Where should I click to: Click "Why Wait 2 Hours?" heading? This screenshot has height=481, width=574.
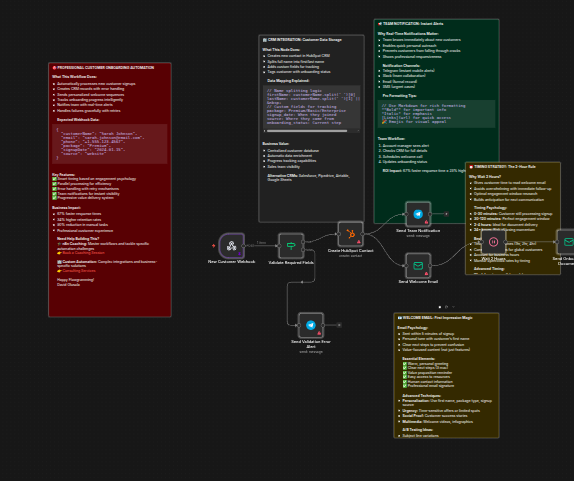[485, 176]
